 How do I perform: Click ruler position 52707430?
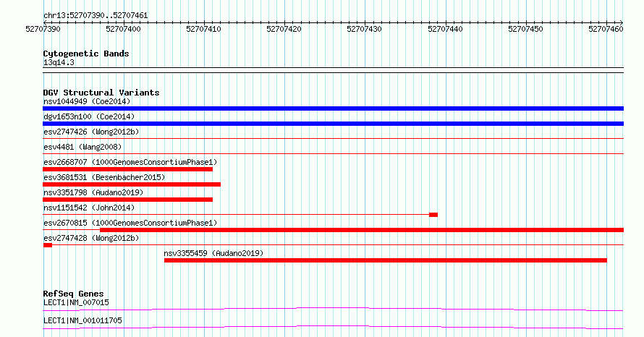pyautogui.click(x=364, y=29)
